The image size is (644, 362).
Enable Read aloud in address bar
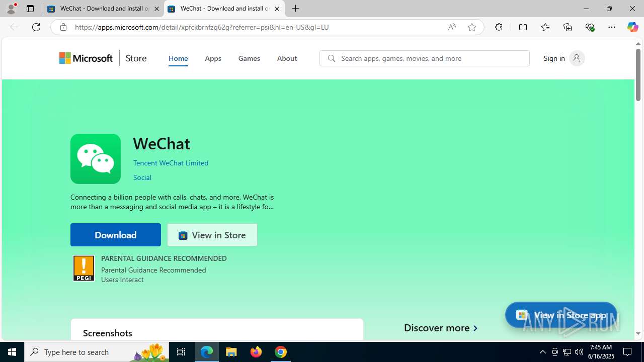pyautogui.click(x=452, y=27)
